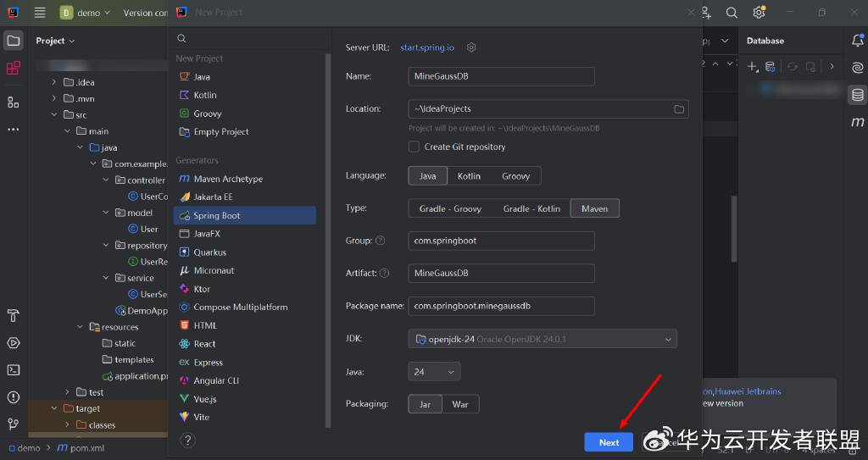Image resolution: width=868 pixels, height=460 pixels.
Task: Open server URL settings gear icon
Action: (471, 47)
